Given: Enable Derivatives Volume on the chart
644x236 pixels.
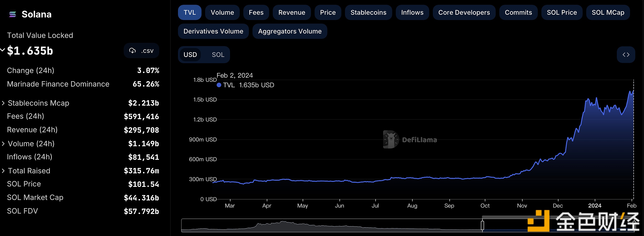Looking at the screenshot, I should (213, 31).
